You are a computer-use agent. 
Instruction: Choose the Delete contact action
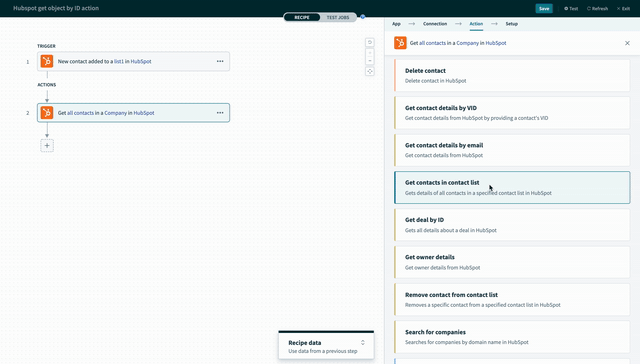pyautogui.click(x=512, y=75)
